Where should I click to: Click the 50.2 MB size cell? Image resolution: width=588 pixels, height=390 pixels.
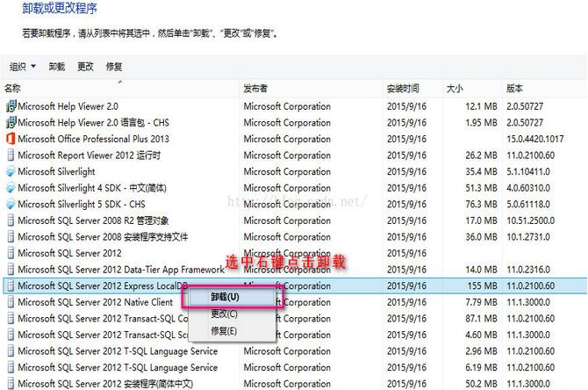pos(482,384)
